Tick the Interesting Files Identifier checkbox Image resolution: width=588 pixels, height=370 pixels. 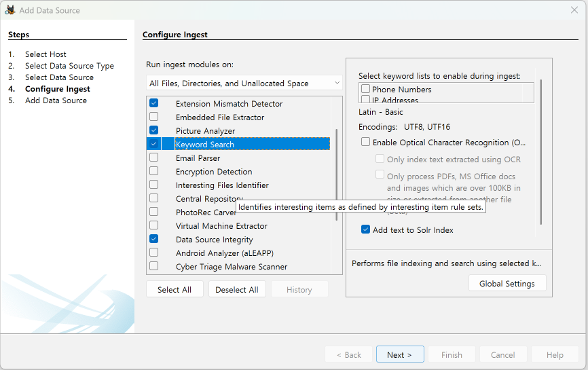coord(153,185)
